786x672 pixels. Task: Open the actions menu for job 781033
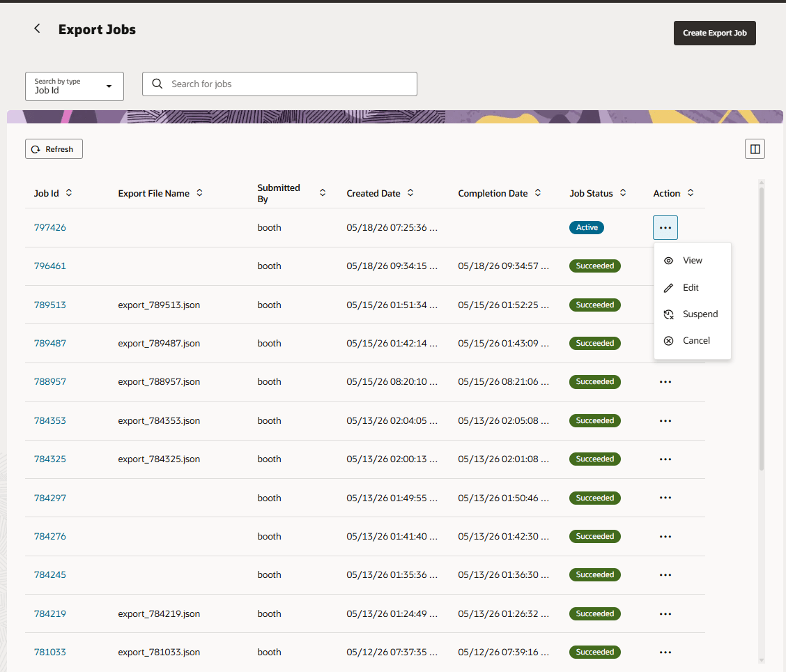pos(665,652)
